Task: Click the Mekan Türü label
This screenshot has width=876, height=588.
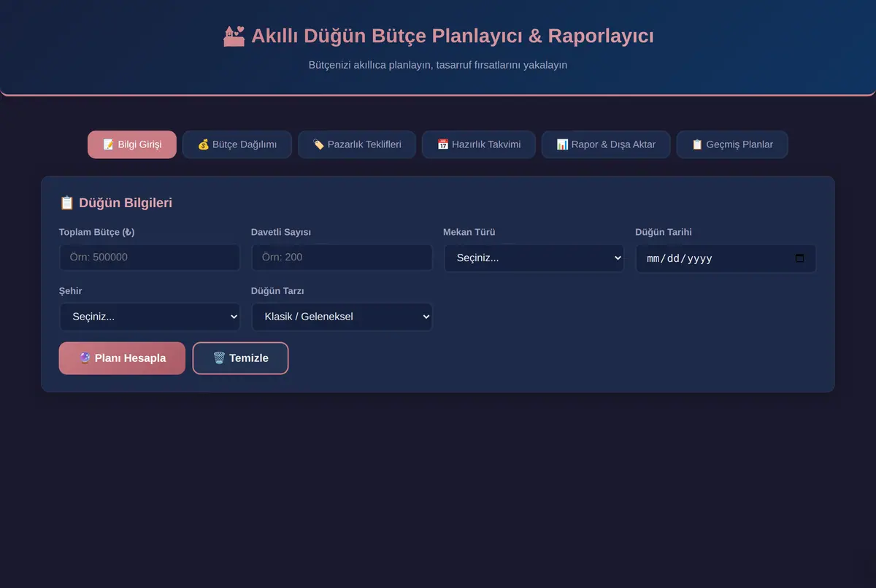Action: 469,232
